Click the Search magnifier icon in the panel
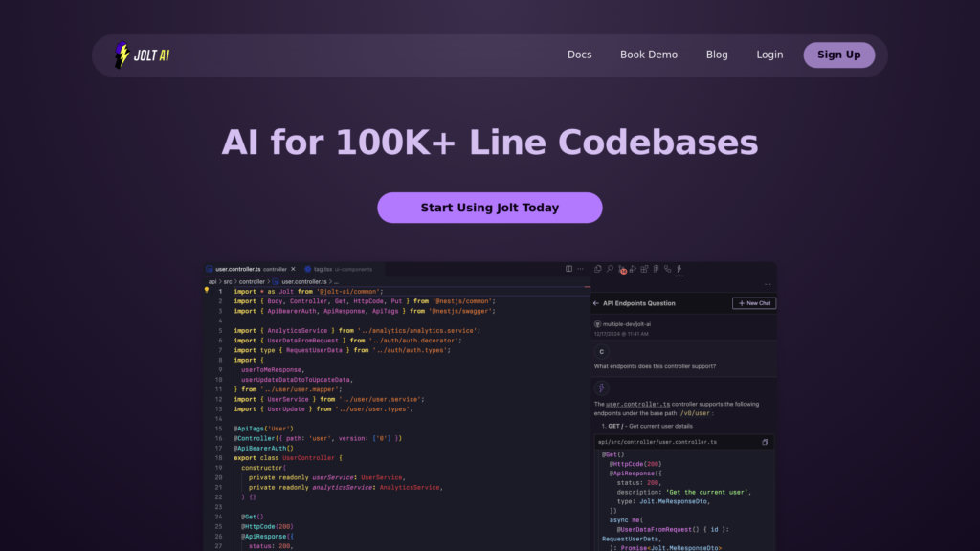 pos(610,269)
